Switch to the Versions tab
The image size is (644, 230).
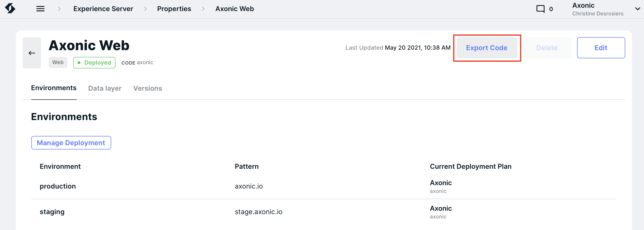148,88
